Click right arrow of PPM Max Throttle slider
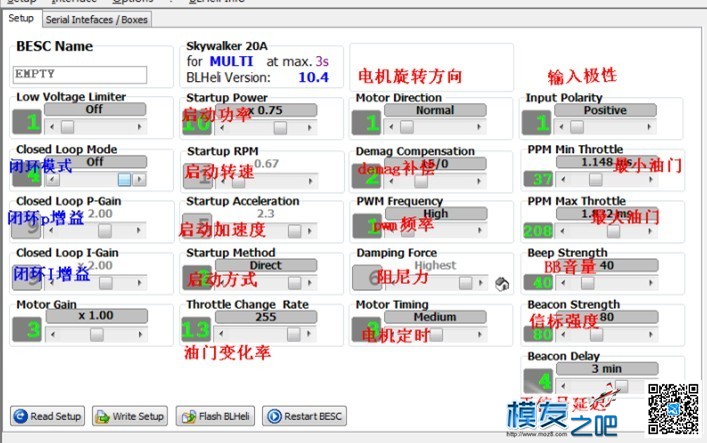This screenshot has height=443, width=707. (x=650, y=231)
